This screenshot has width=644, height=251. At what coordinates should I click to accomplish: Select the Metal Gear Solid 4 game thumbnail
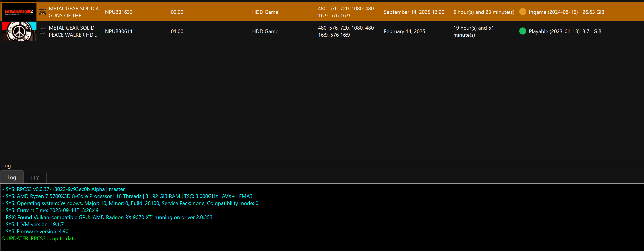coord(19,12)
